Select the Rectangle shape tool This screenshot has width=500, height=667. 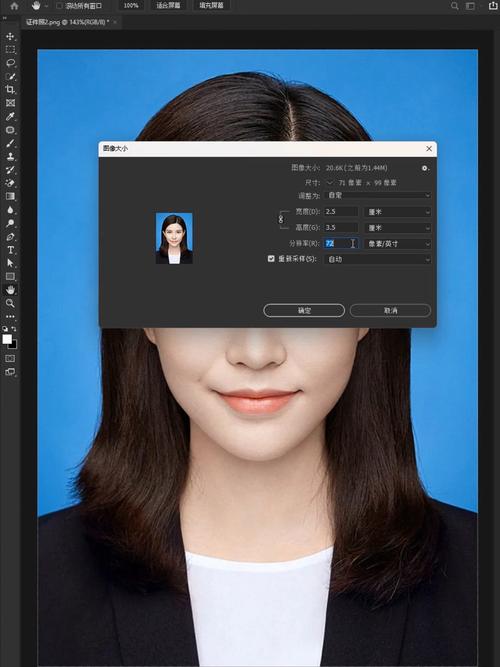(x=10, y=276)
